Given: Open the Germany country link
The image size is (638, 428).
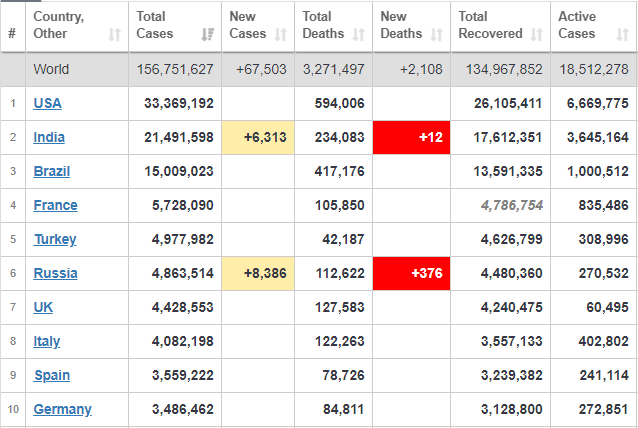Looking at the screenshot, I should (62, 409).
